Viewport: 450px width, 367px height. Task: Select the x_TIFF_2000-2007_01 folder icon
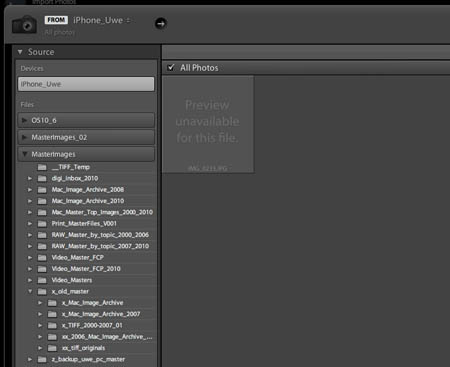point(52,325)
